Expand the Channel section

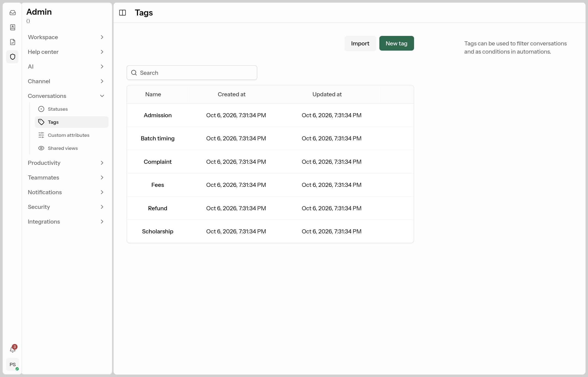[66, 81]
